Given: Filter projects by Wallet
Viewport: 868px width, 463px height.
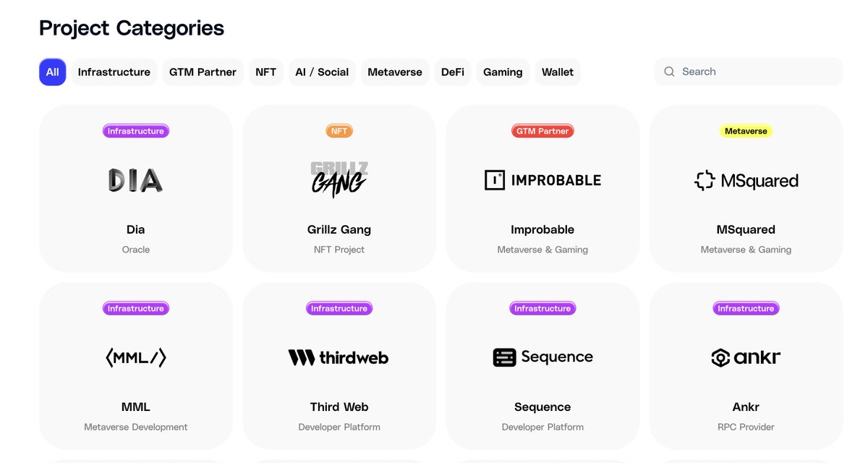Looking at the screenshot, I should [x=558, y=72].
